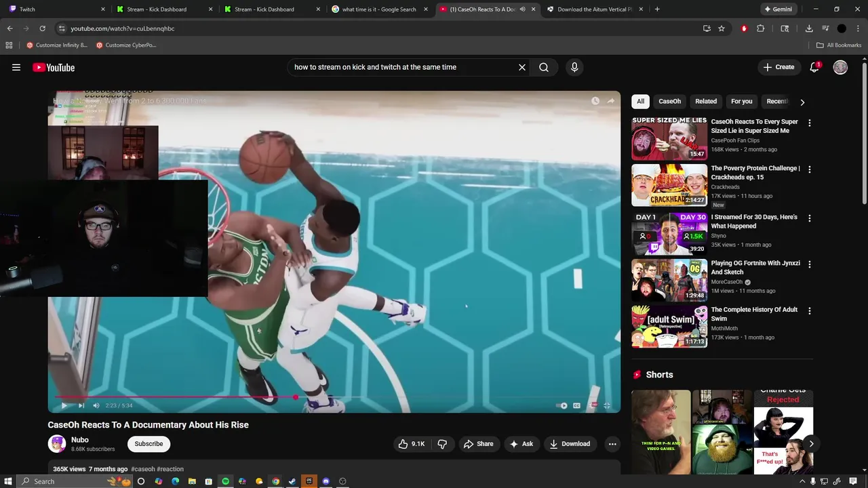Open Gemini button in title bar

(x=778, y=9)
